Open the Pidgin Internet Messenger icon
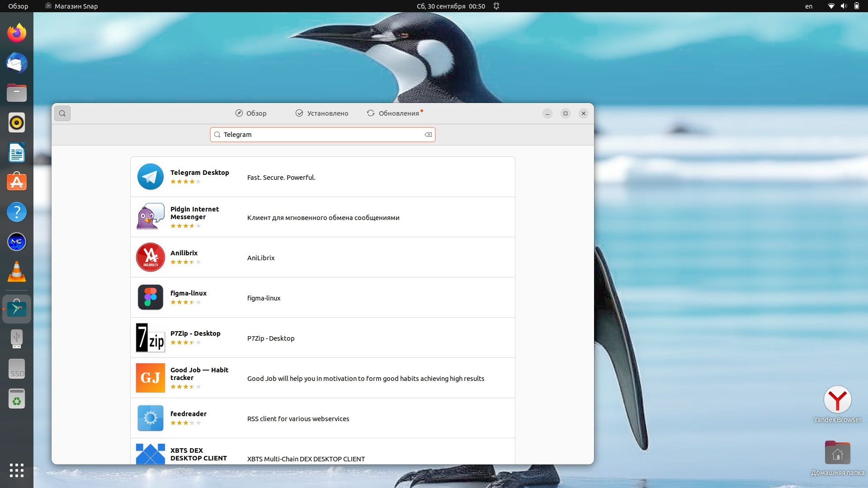 (x=151, y=217)
